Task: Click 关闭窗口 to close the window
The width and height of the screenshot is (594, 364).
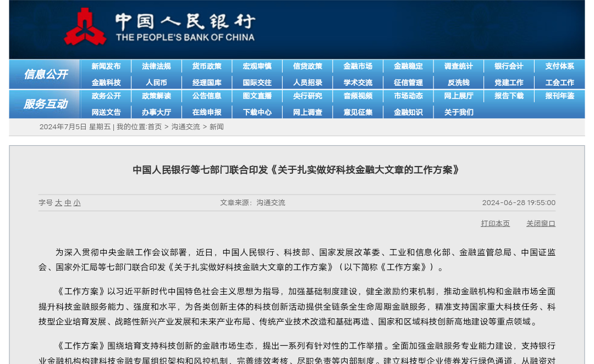Action: click(x=541, y=223)
